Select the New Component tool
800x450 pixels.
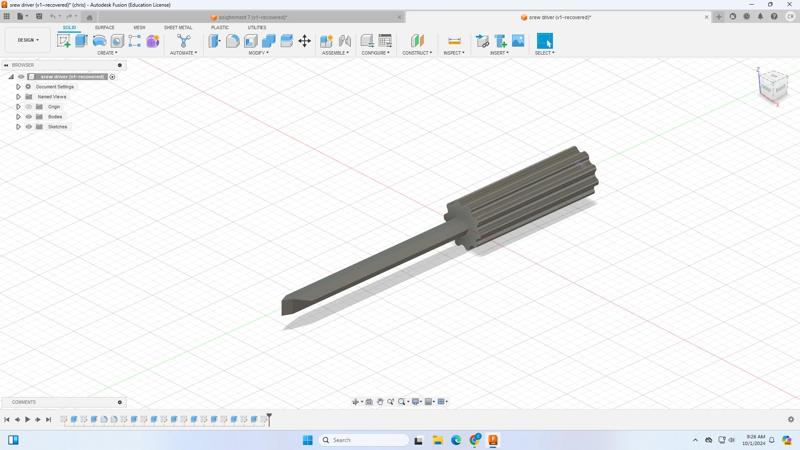point(327,41)
